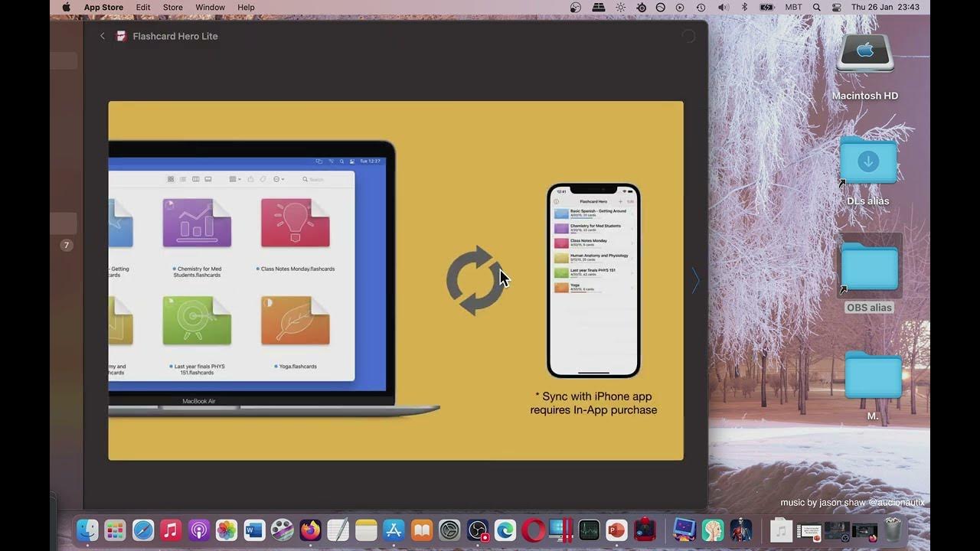980x551 pixels.
Task: Click the Time Machine icon in the menu bar
Action: (701, 8)
